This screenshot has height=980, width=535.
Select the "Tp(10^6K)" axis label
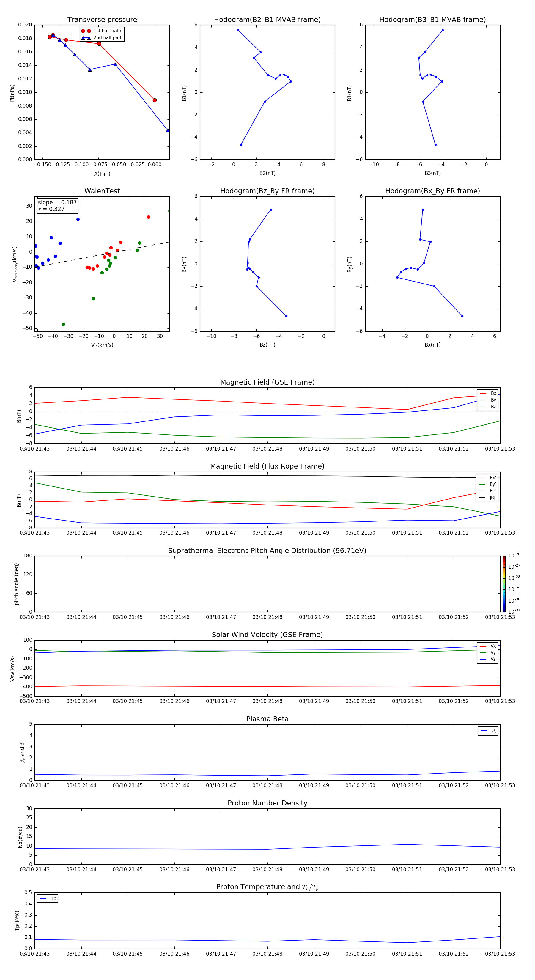point(17,921)
